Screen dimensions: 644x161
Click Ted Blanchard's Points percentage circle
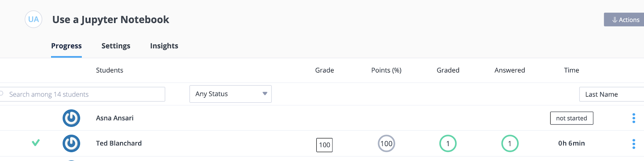386,143
